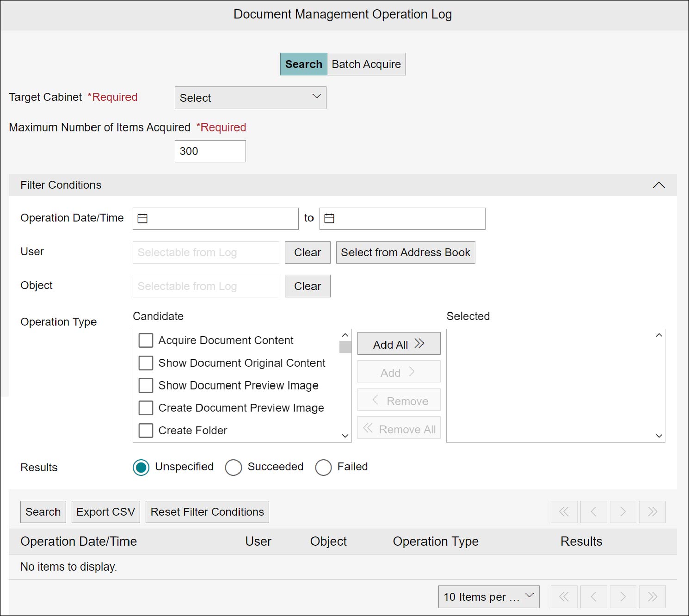Click Select from Address Book button
689x616 pixels.
point(405,253)
